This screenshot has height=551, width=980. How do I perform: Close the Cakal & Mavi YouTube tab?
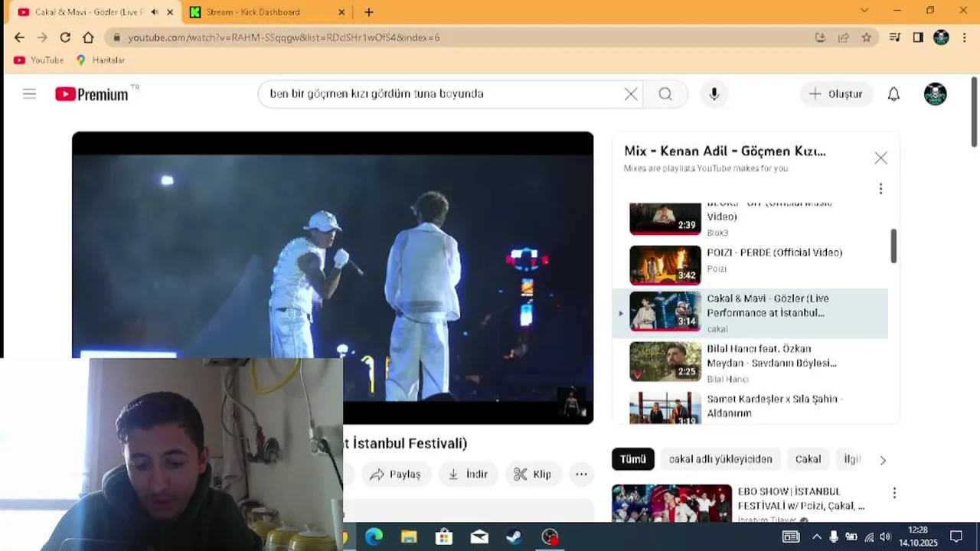(x=170, y=12)
